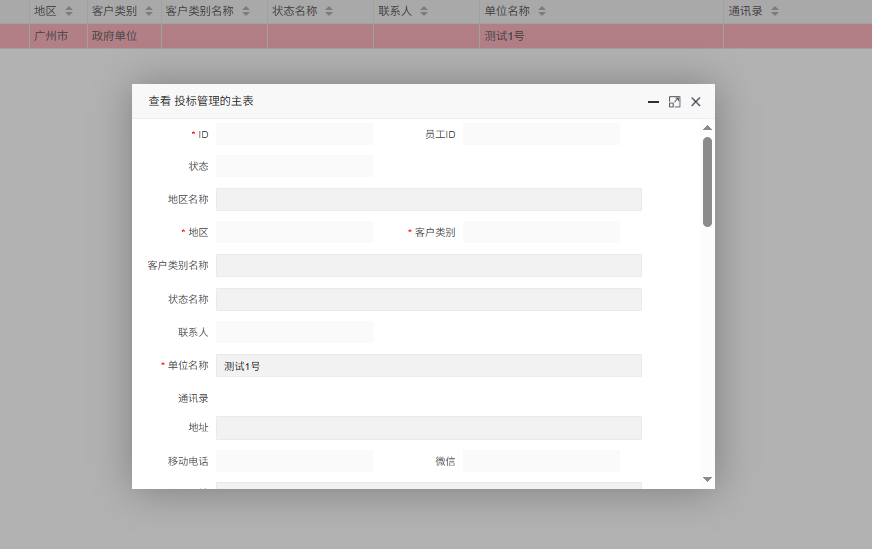Click the 单位名称 column sort icon
Viewport: 872px width, 549px height.
(x=542, y=11)
